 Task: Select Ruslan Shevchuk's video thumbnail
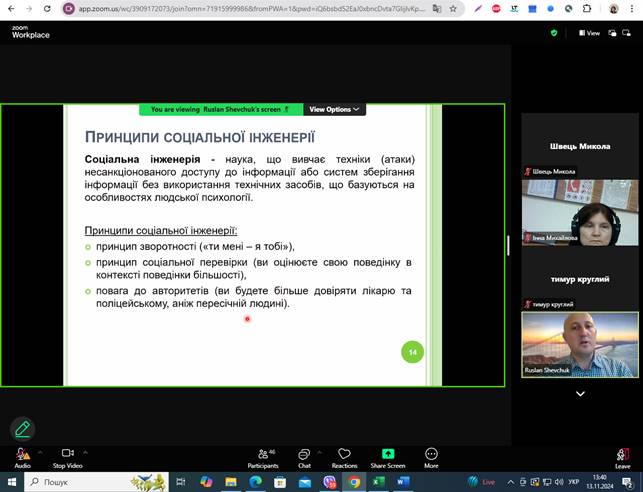pos(580,344)
